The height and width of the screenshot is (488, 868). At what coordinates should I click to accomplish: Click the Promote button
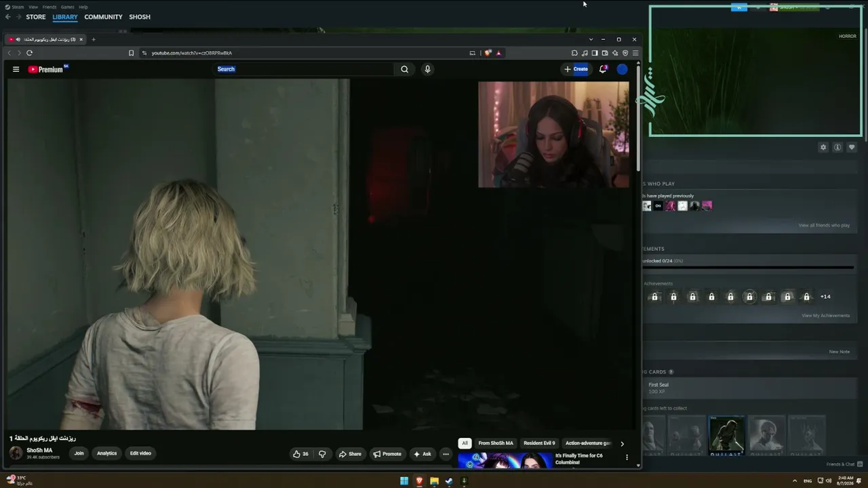tap(387, 454)
